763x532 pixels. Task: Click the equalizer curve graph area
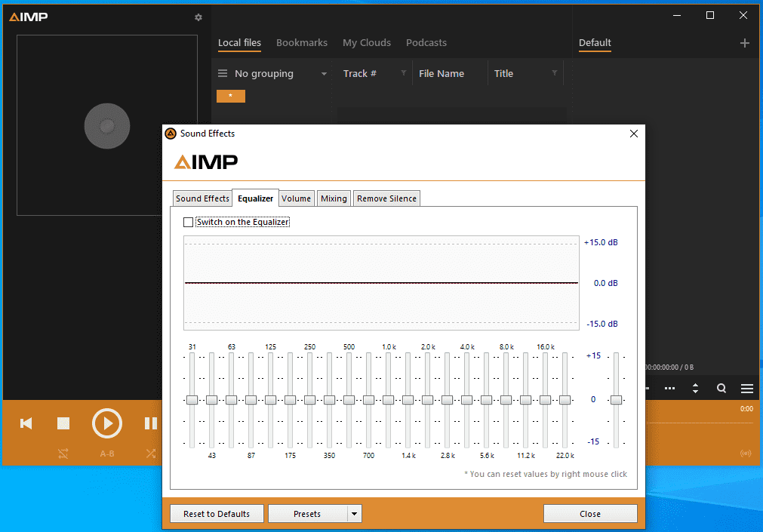coord(381,283)
